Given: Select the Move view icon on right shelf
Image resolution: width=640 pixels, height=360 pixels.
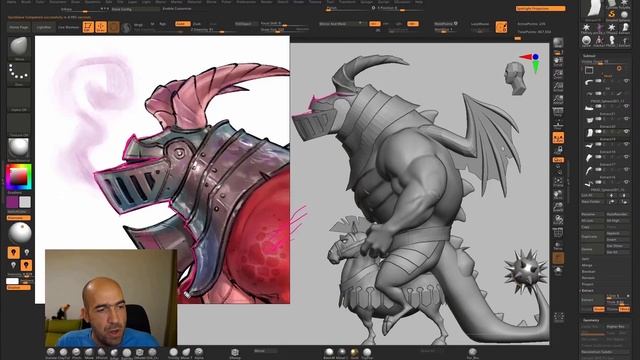Looking at the screenshot, I should pos(558,195).
